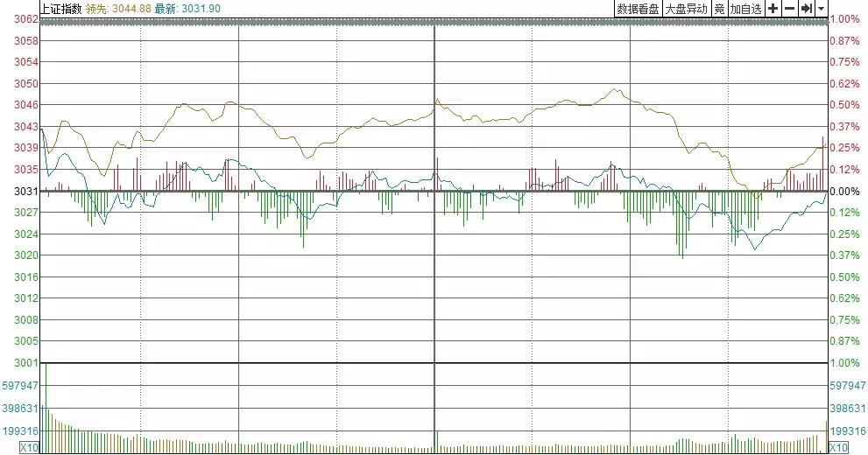Click the minus zoom-out icon
This screenshot has width=868, height=455.
click(789, 9)
